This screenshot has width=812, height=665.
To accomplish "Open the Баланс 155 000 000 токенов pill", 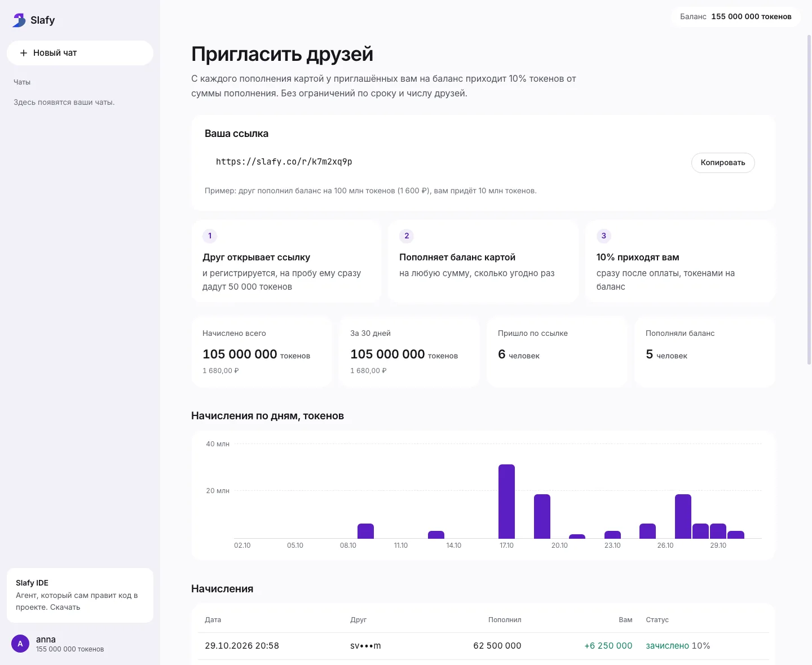I will 735,16.
